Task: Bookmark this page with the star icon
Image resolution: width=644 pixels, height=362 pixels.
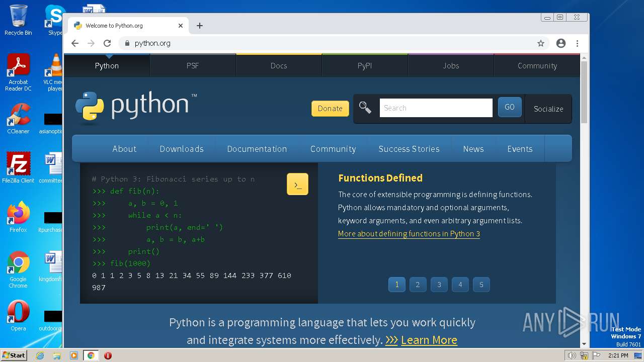Action: point(541,43)
